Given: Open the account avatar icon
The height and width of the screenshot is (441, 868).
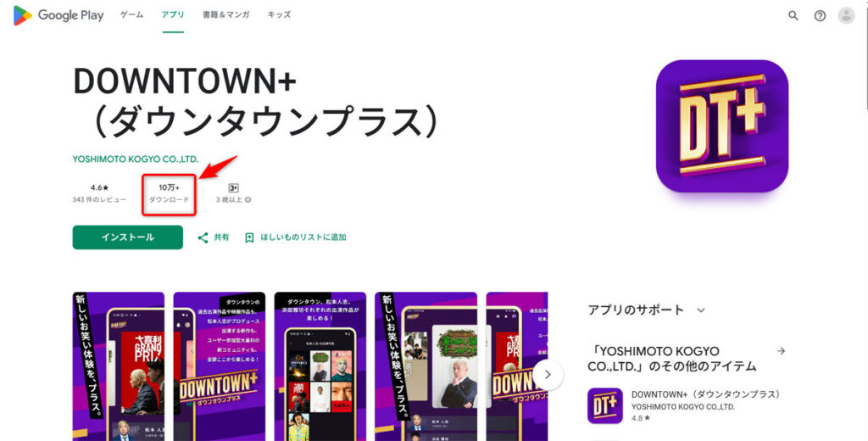Looking at the screenshot, I should click(x=847, y=15).
